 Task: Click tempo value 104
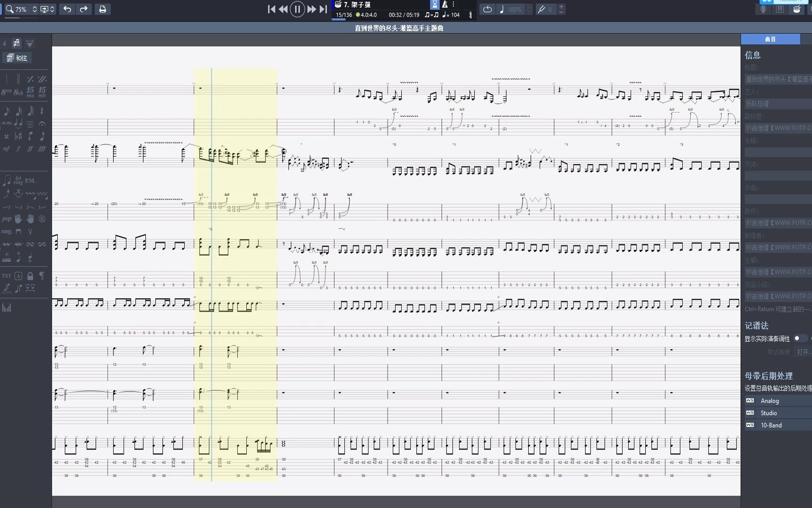455,15
